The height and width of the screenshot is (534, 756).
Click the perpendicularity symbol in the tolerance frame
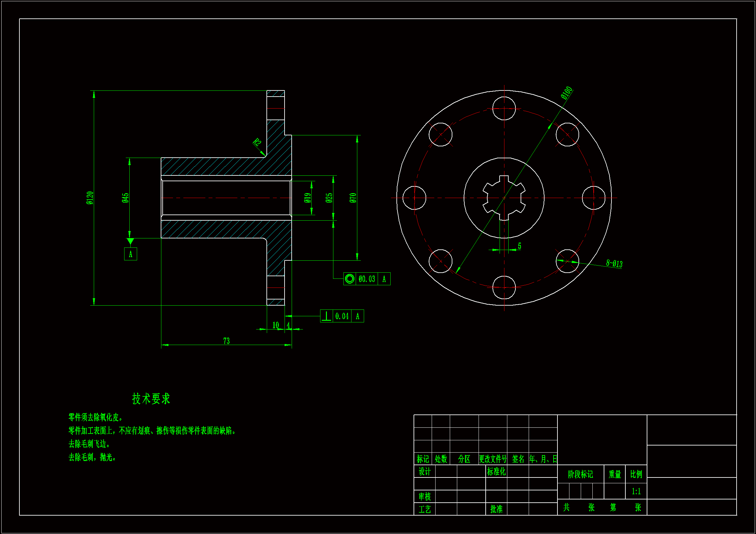(x=326, y=316)
